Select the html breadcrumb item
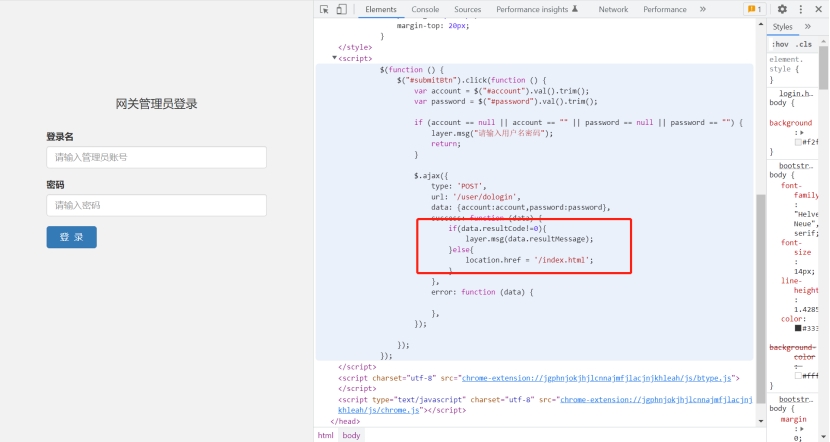830x442 pixels. coord(326,435)
